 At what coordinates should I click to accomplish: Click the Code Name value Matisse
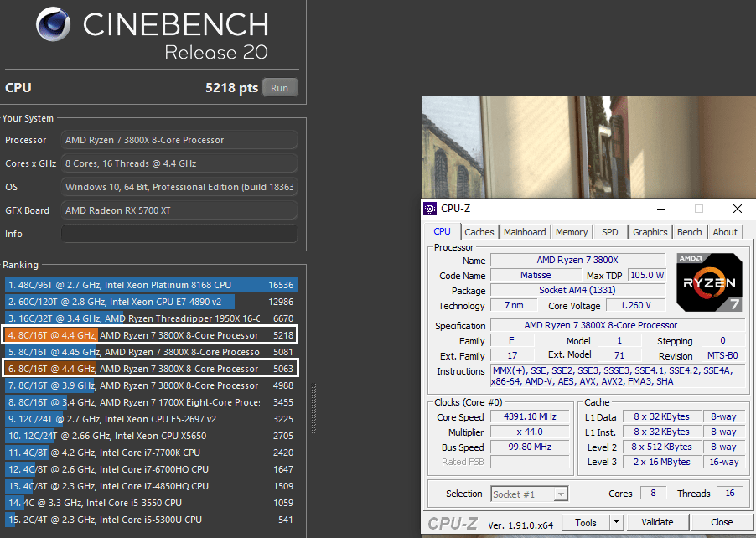(x=536, y=275)
